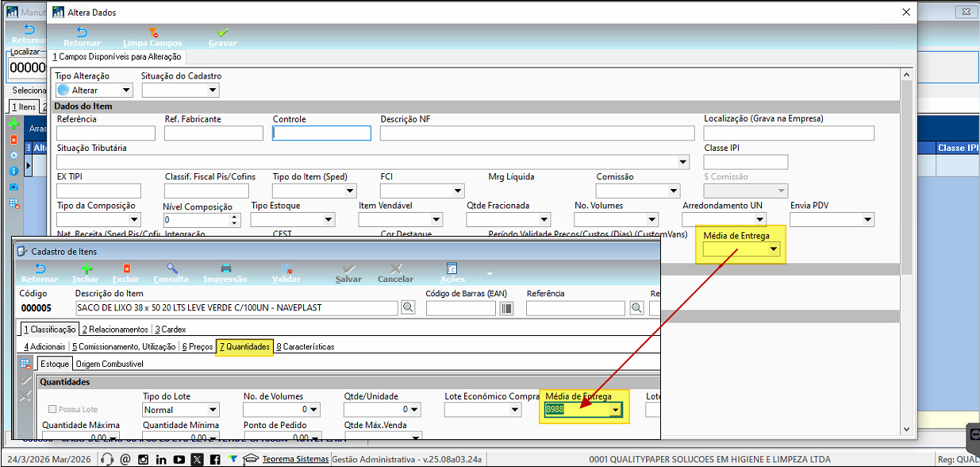Open the 2 Relacionamentos tab
Viewport: 980px width, 467px height.
(x=114, y=329)
